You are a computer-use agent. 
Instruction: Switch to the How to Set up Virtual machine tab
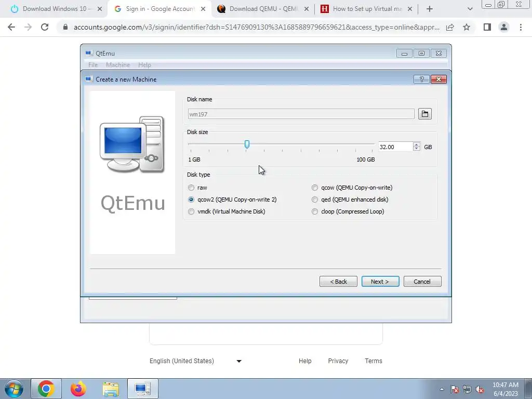click(x=365, y=9)
